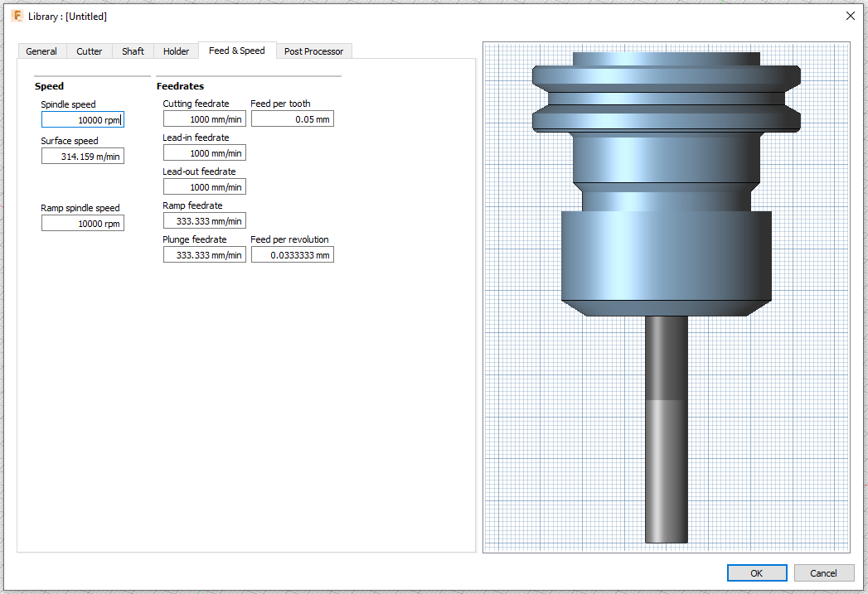Click the 'Feed per revolution' label
Viewport: 868px width, 594px height.
289,239
